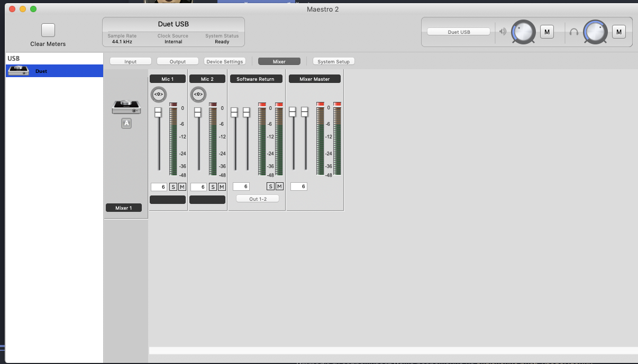The width and height of the screenshot is (638, 364).
Task: Reset the Mic 1 clip indicator
Action: [173, 105]
